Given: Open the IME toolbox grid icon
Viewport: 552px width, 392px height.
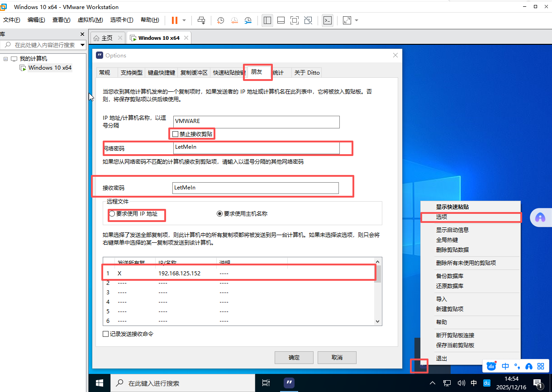Looking at the screenshot, I should [x=540, y=366].
